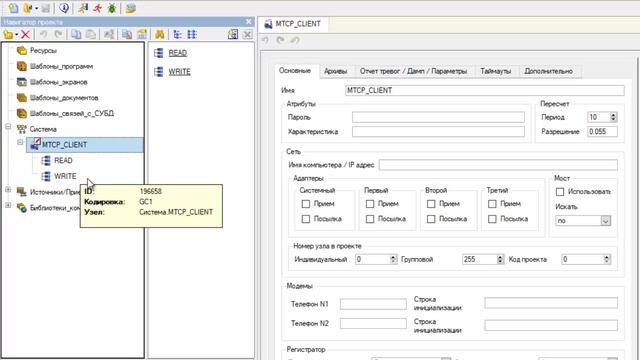Switch to the tree structure view icon
The image size is (640, 360).
point(177,35)
